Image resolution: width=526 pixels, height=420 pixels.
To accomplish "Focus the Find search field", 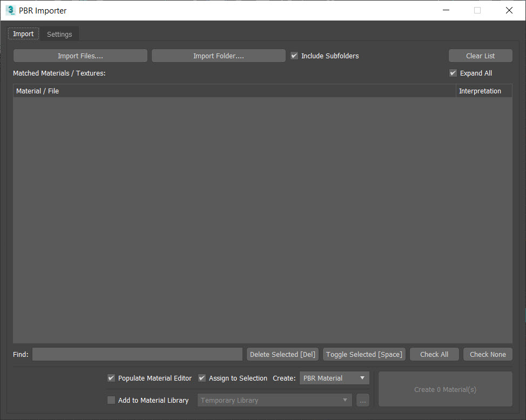I will click(137, 354).
